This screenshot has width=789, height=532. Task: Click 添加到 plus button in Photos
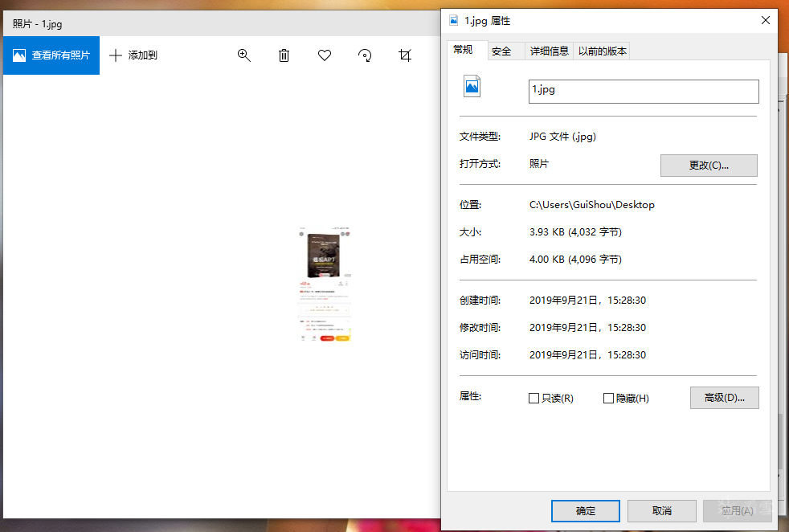133,55
